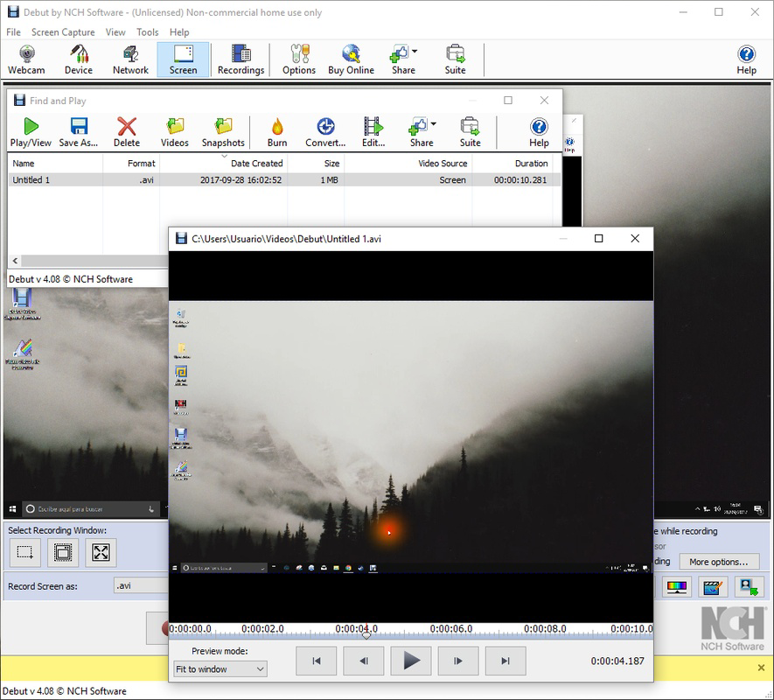Delete the selected recording

click(x=127, y=132)
